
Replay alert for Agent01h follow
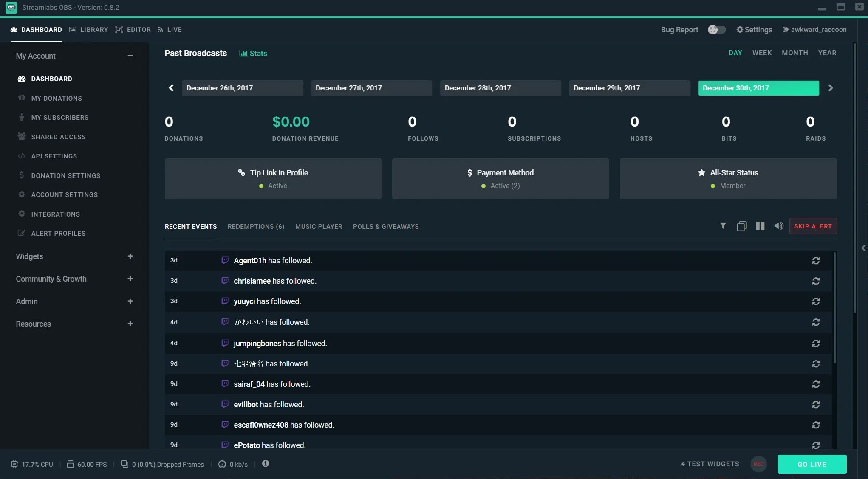[x=815, y=261]
